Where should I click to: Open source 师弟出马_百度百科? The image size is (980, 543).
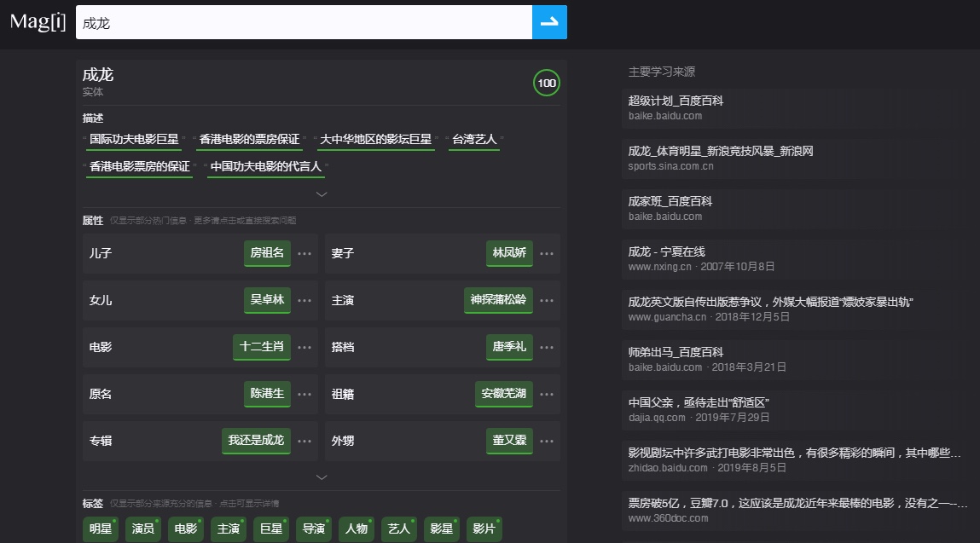[x=676, y=352]
